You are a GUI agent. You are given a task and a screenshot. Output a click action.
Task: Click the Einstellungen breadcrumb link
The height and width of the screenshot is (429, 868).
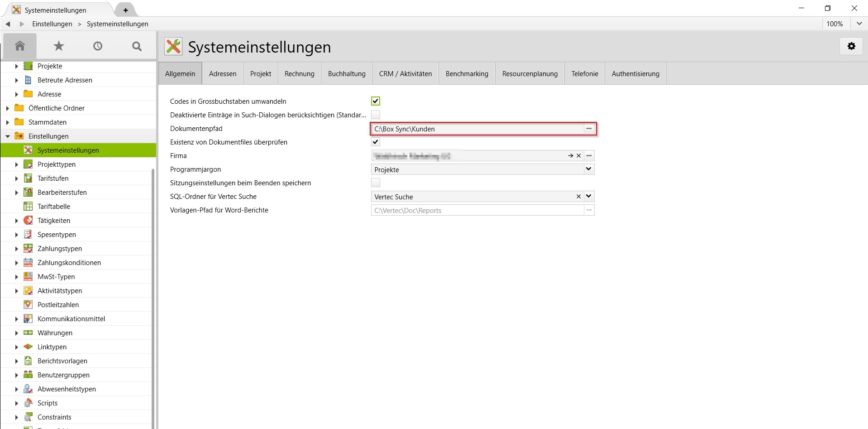tap(52, 24)
